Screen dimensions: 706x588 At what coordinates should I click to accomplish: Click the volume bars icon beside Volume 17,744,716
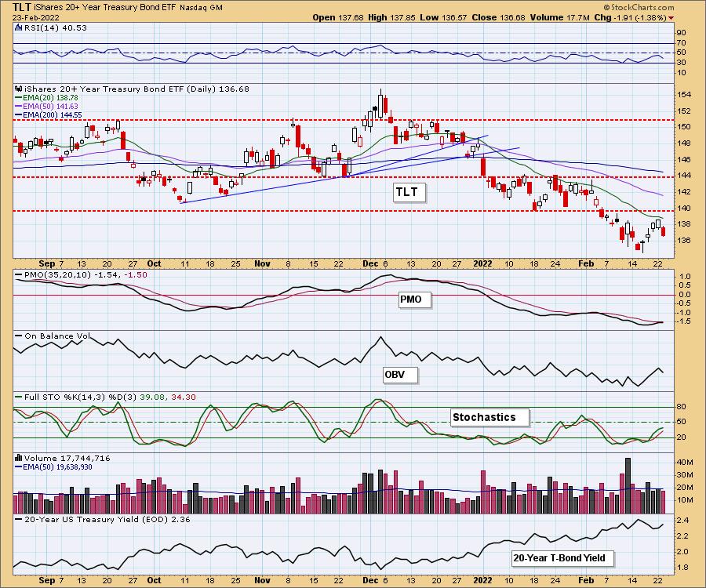coord(19,458)
